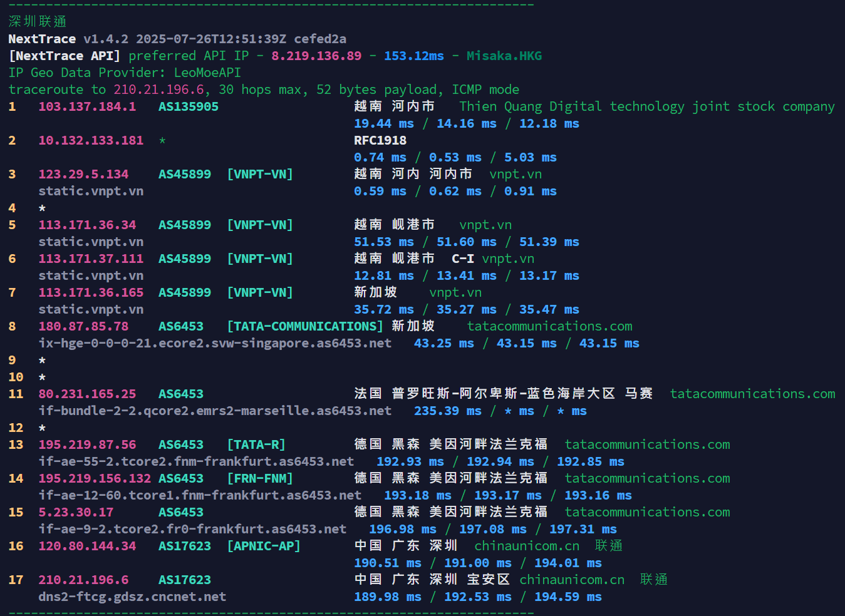
Task: Click AS17623 on hop 17
Action: pyautogui.click(x=185, y=580)
